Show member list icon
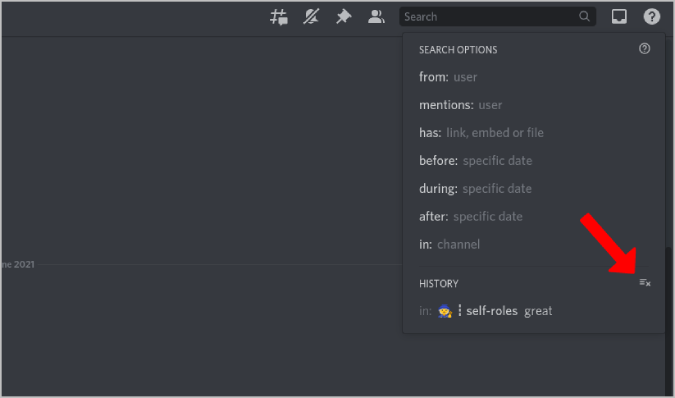The width and height of the screenshot is (675, 398). [376, 17]
